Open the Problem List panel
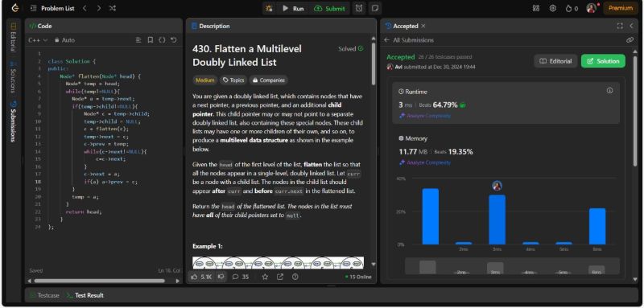This screenshot has height=308, width=644. click(52, 8)
